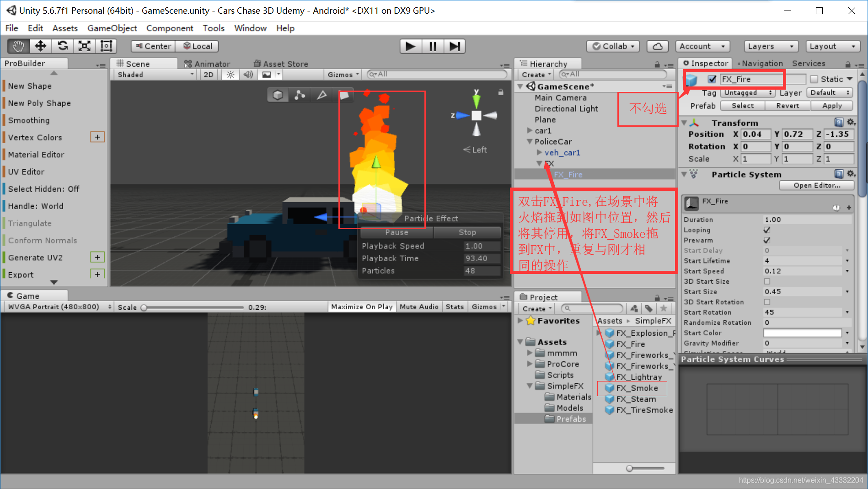Click Open Editor for Particle System
The height and width of the screenshot is (489, 868).
tap(817, 185)
